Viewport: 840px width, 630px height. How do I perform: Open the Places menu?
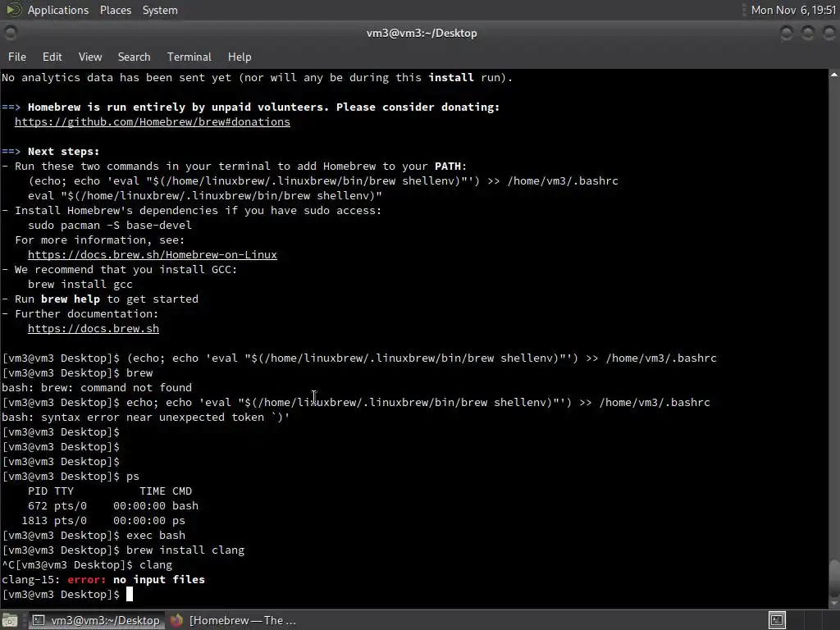[x=115, y=10]
